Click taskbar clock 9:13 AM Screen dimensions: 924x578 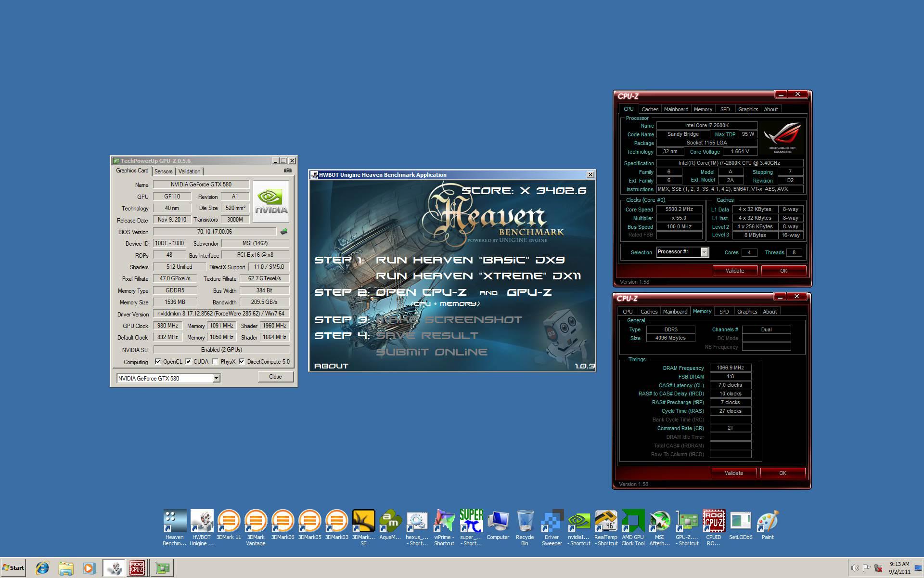899,567
